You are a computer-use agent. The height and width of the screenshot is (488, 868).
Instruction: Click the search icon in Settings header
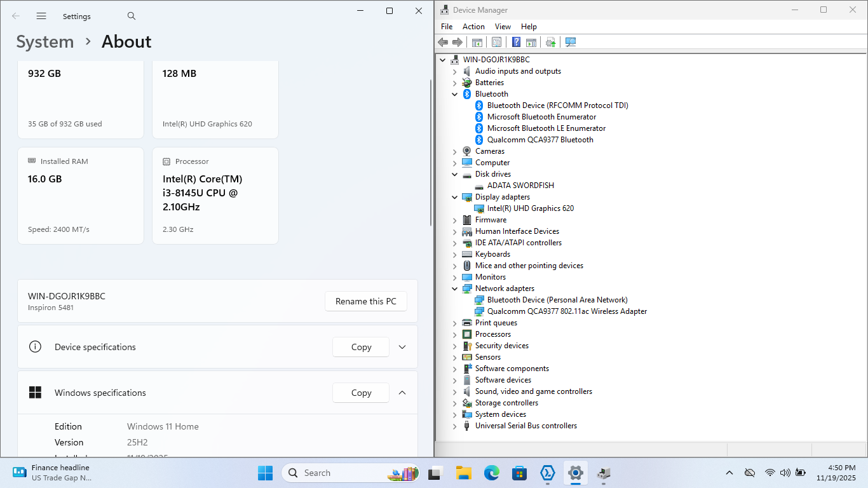[132, 16]
